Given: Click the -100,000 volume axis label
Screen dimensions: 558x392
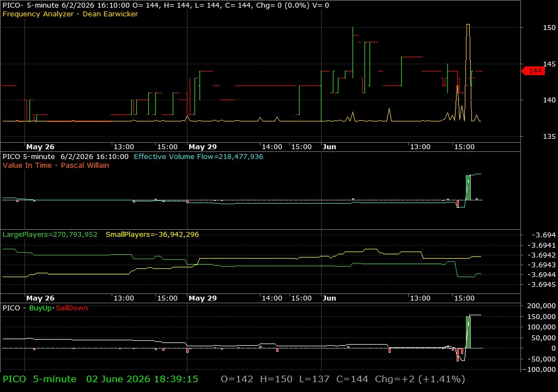Looking at the screenshot, I should 540,370.
